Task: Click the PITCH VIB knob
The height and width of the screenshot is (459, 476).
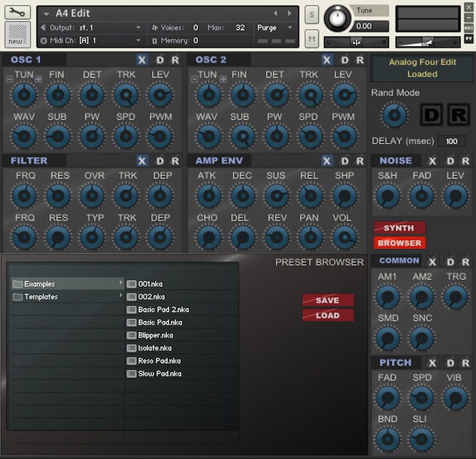Action: click(x=455, y=398)
